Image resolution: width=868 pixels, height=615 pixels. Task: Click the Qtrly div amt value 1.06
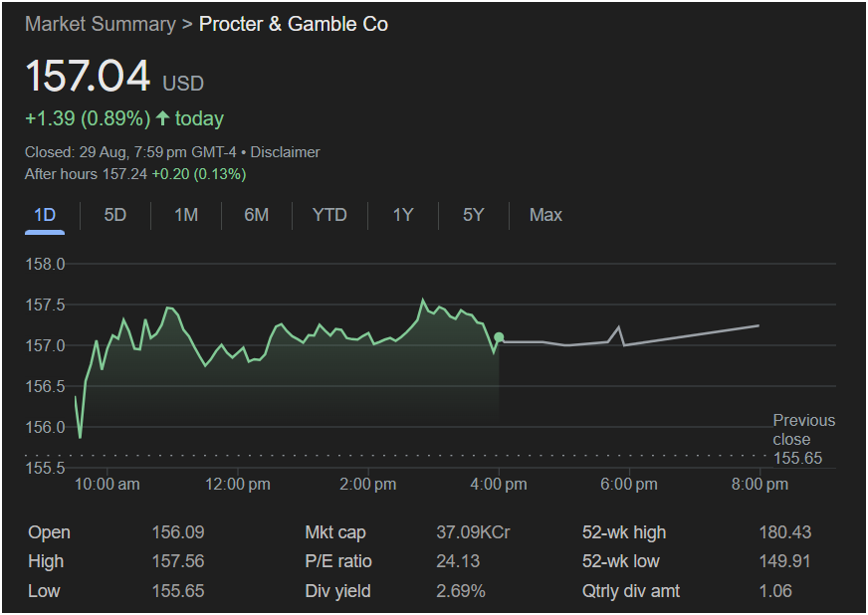point(775,591)
